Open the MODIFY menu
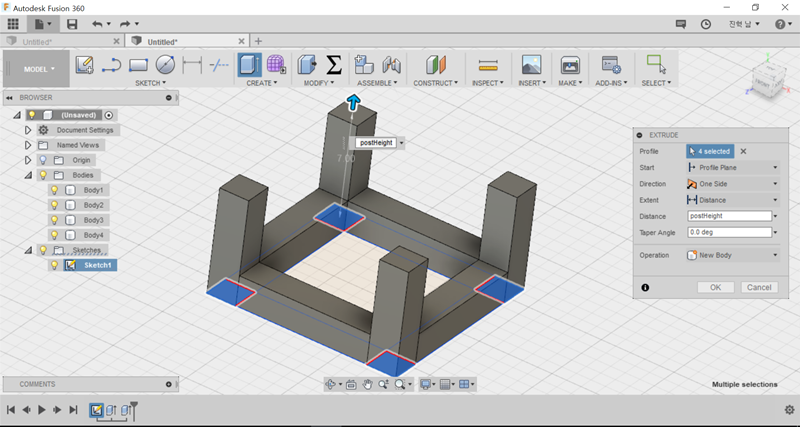This screenshot has height=427, width=800. coord(319,83)
